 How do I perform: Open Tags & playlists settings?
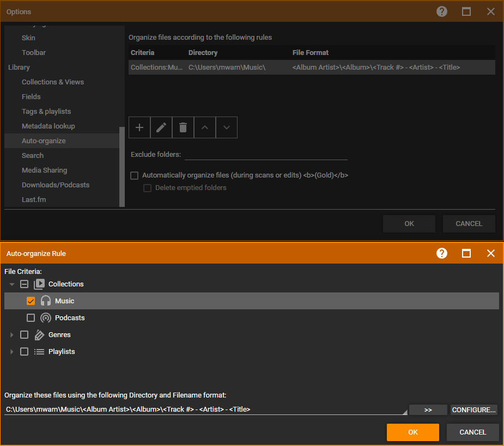[46, 112]
